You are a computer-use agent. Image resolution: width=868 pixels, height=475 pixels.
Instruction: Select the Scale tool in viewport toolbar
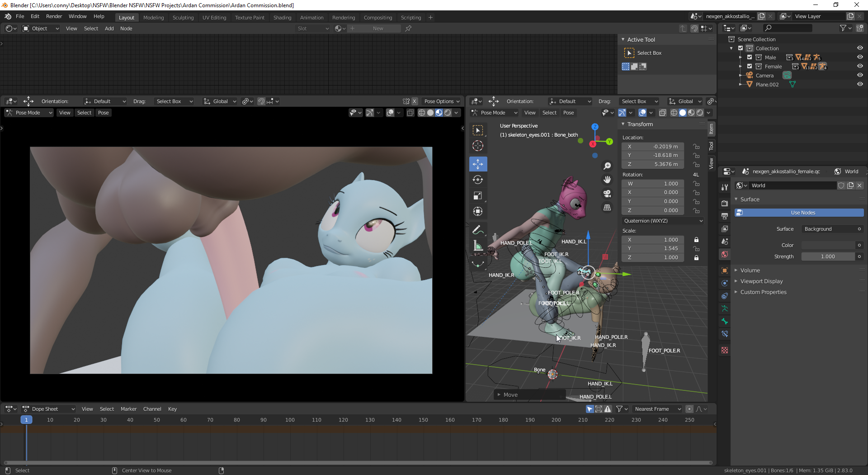[x=478, y=196]
